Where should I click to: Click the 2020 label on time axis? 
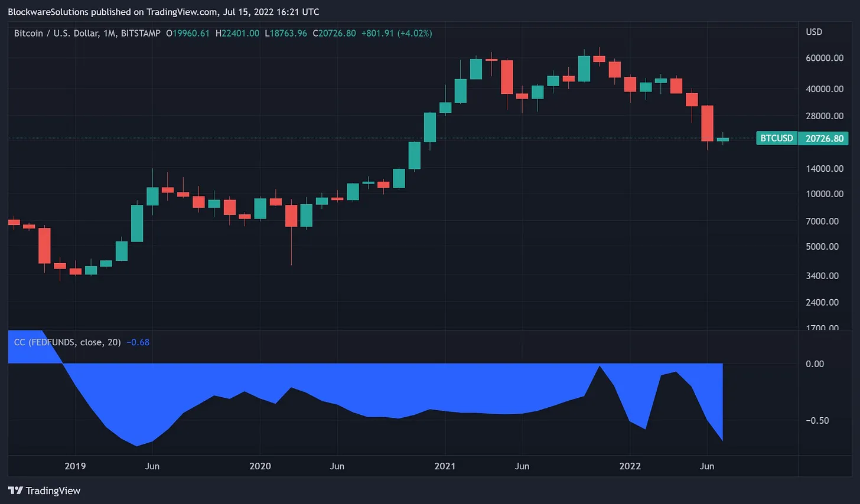pyautogui.click(x=260, y=466)
